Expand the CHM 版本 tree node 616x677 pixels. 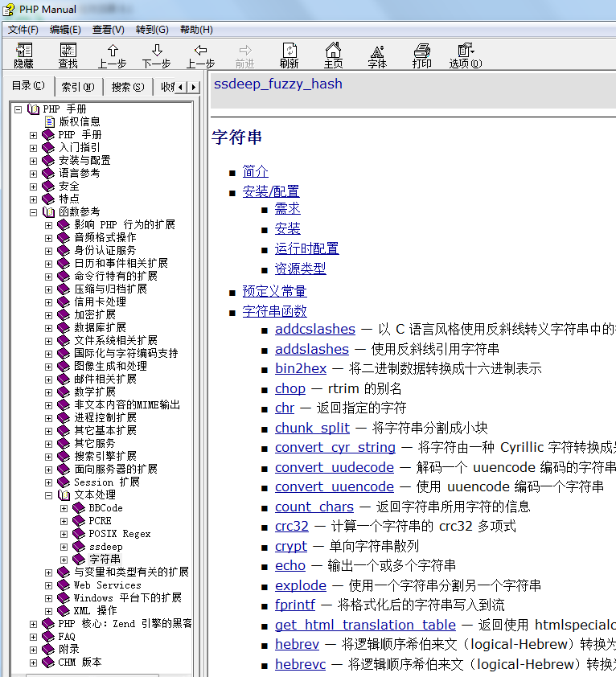pyautogui.click(x=33, y=663)
